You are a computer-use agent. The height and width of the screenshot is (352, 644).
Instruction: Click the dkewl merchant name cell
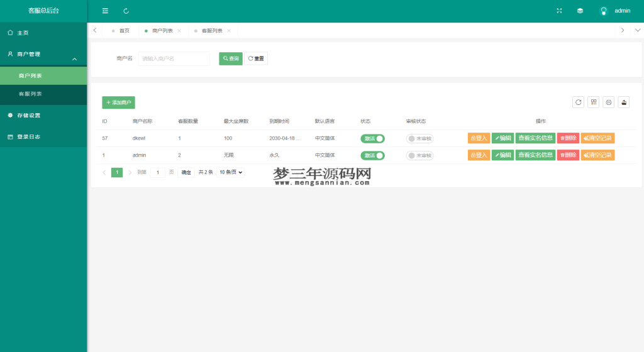[139, 138]
